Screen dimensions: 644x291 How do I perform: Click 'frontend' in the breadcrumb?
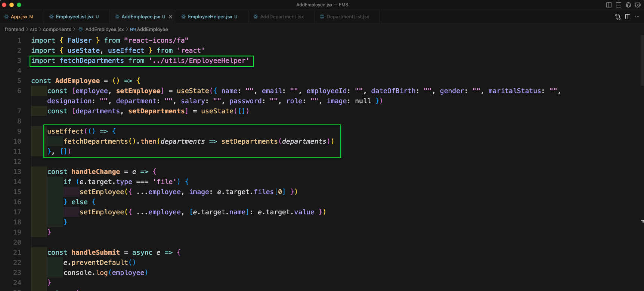pos(14,30)
